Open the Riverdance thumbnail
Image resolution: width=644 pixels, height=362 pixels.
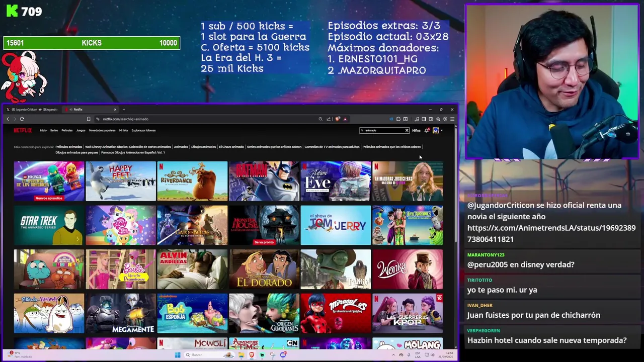(x=192, y=181)
